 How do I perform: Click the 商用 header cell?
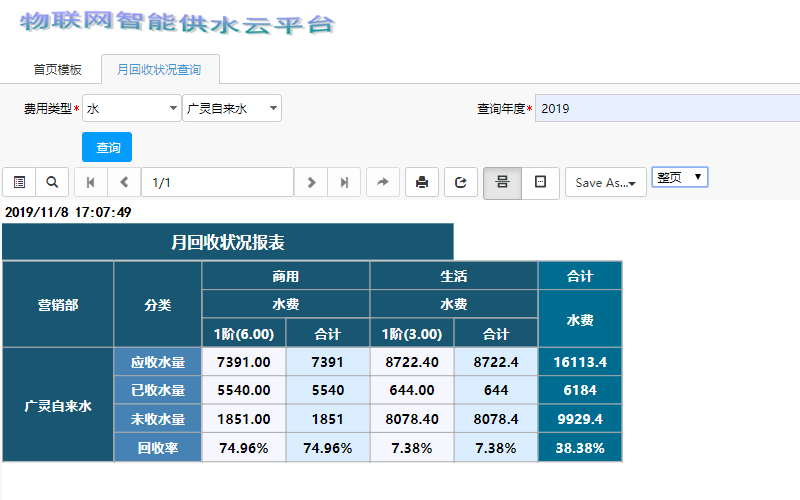[x=286, y=276]
